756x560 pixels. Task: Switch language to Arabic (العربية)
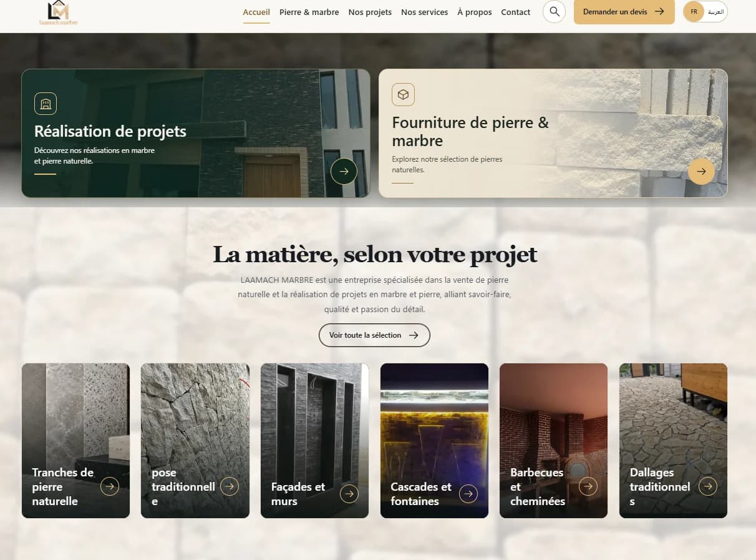tap(715, 12)
